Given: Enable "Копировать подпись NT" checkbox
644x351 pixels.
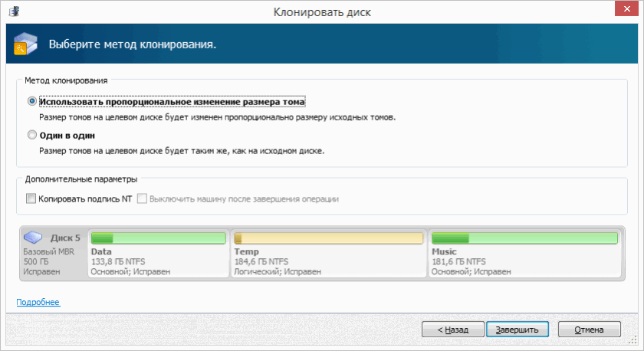Looking at the screenshot, I should (x=31, y=198).
